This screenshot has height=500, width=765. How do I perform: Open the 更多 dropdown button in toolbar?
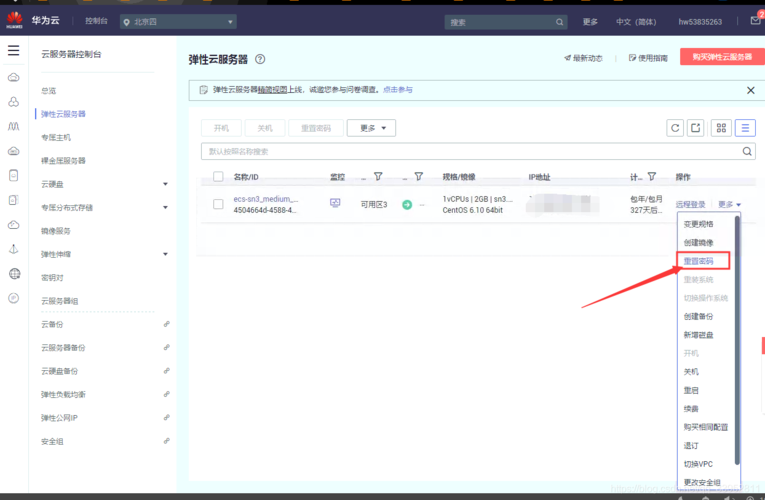tap(371, 128)
